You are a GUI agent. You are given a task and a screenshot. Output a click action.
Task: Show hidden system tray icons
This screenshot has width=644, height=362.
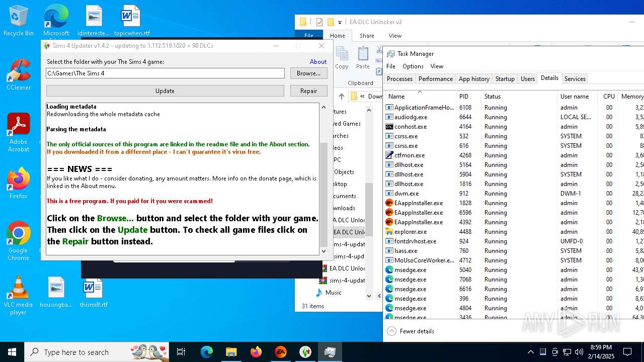(530, 352)
